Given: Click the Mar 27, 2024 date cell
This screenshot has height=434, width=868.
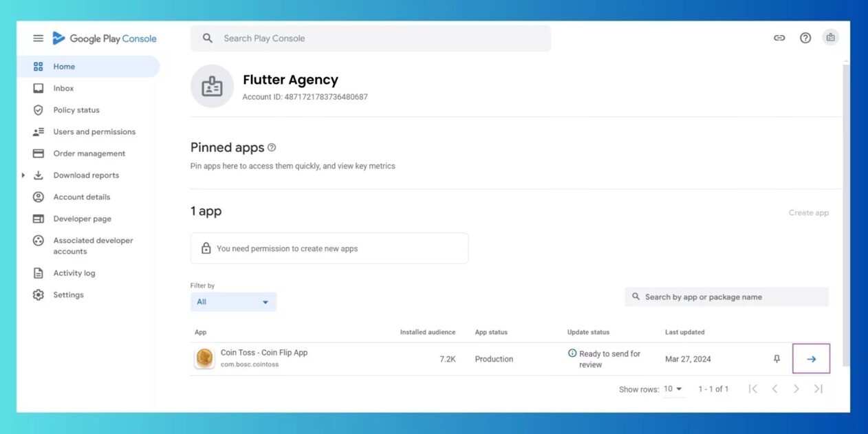Looking at the screenshot, I should pyautogui.click(x=688, y=359).
